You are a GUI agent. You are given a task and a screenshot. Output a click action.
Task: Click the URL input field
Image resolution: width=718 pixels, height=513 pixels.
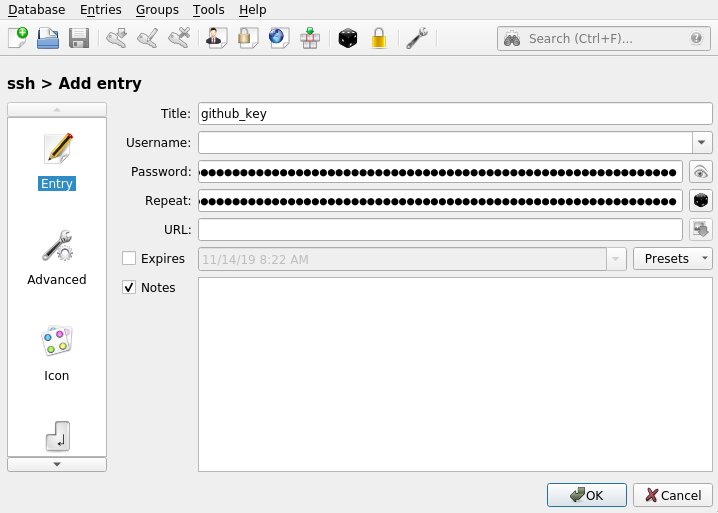pos(440,229)
